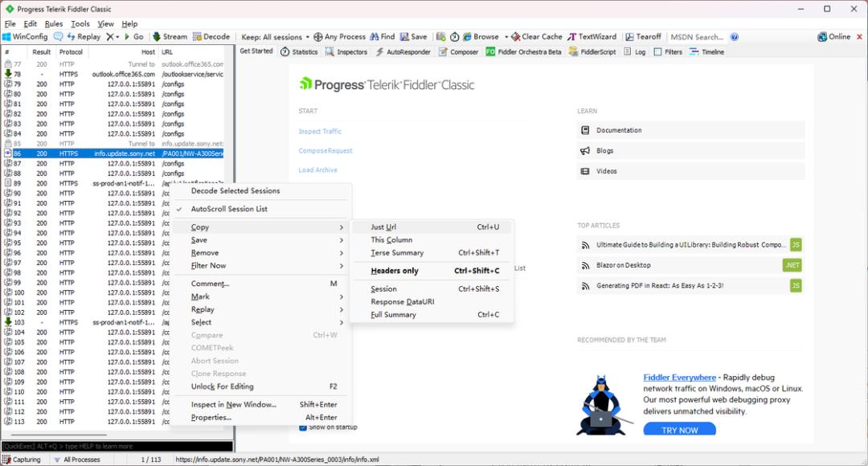Open the Documentation link
This screenshot has height=466, width=868.
(690, 130)
